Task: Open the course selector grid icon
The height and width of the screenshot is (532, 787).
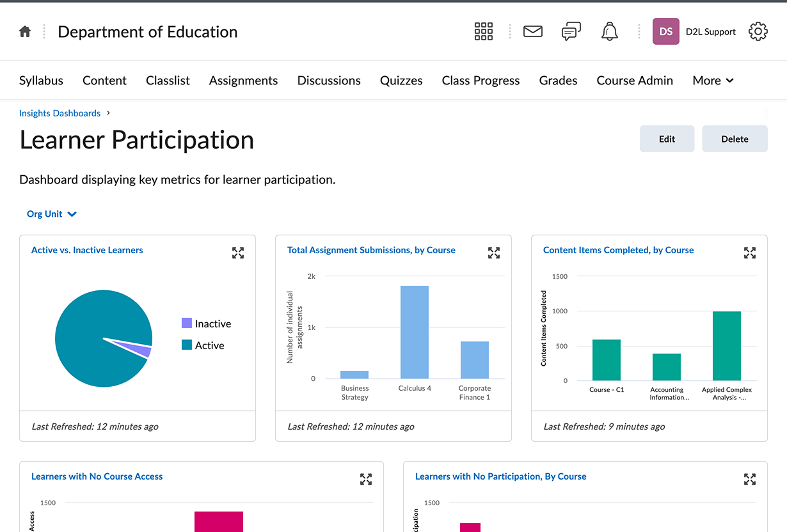Action: [483, 31]
